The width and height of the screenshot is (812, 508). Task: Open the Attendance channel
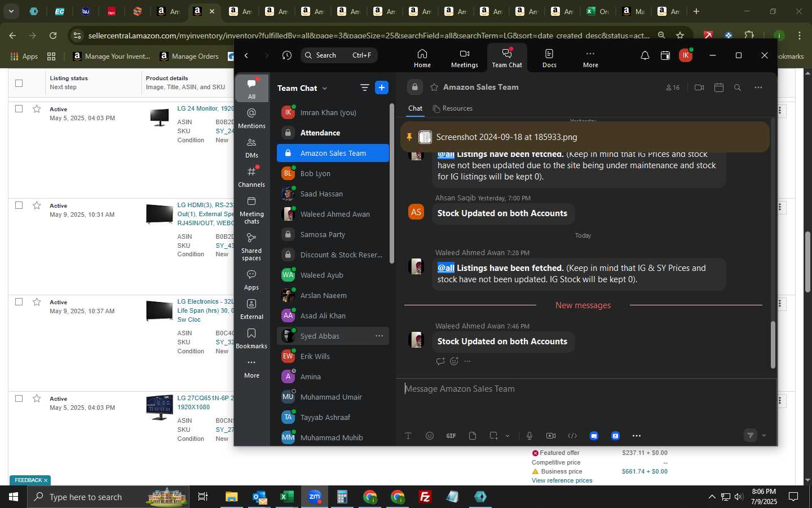click(333, 133)
